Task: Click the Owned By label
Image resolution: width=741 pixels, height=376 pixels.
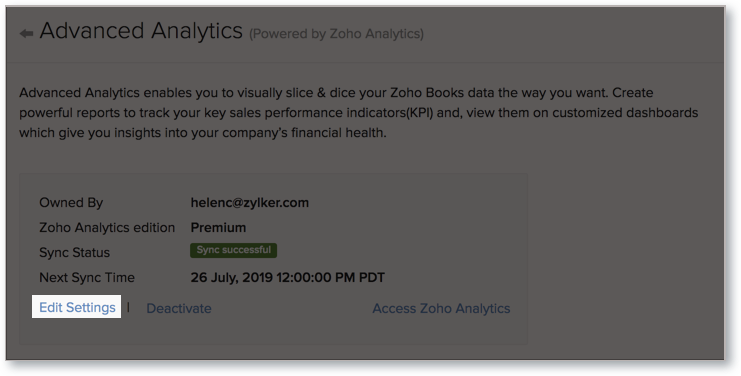Action: [x=71, y=203]
